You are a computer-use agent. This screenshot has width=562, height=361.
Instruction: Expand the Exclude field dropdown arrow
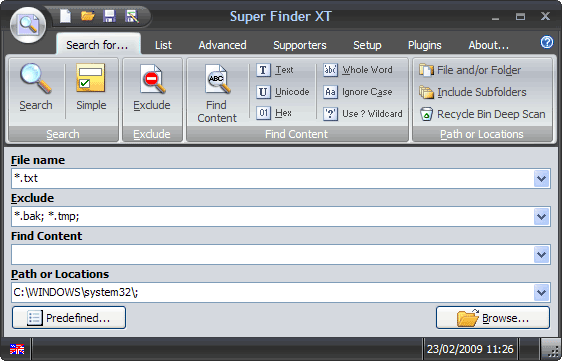542,217
